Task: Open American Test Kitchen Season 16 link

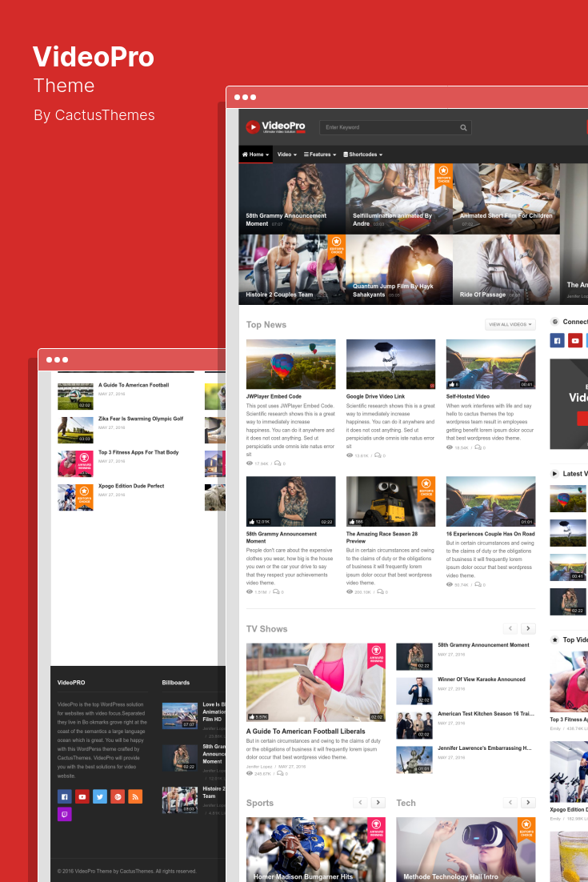Action: click(486, 714)
